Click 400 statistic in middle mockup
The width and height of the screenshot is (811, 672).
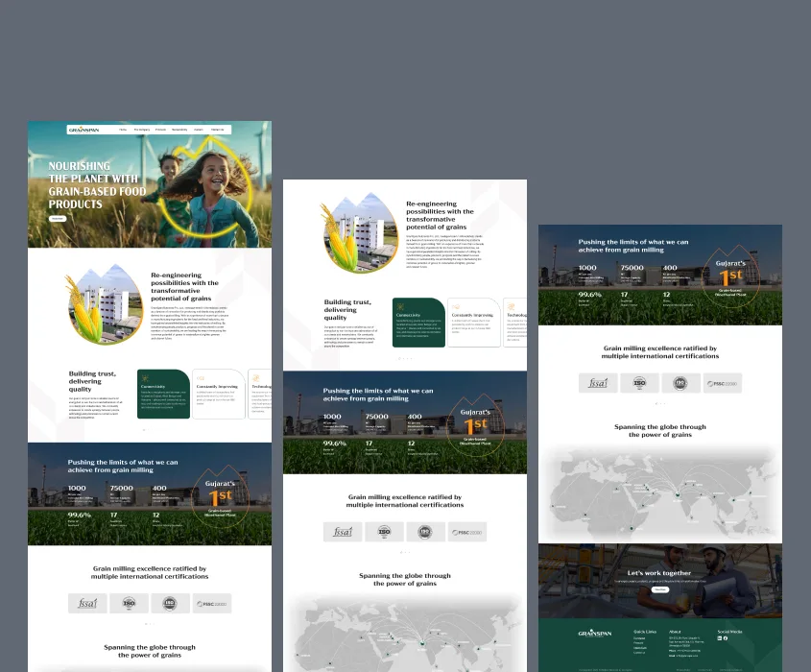(x=415, y=417)
